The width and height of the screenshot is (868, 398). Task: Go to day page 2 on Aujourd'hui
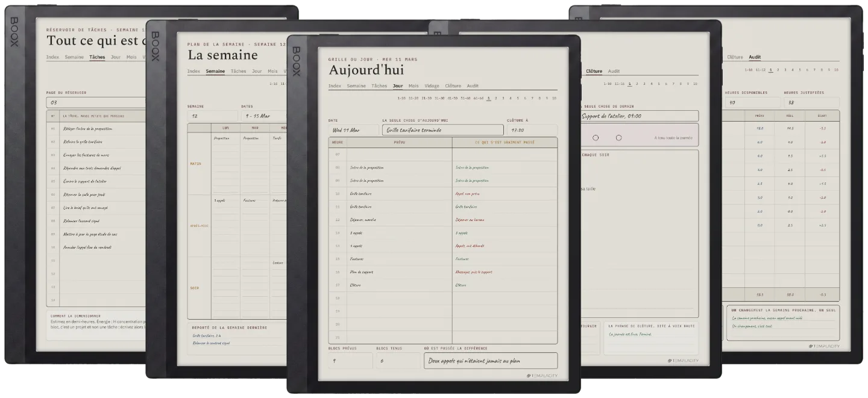496,98
